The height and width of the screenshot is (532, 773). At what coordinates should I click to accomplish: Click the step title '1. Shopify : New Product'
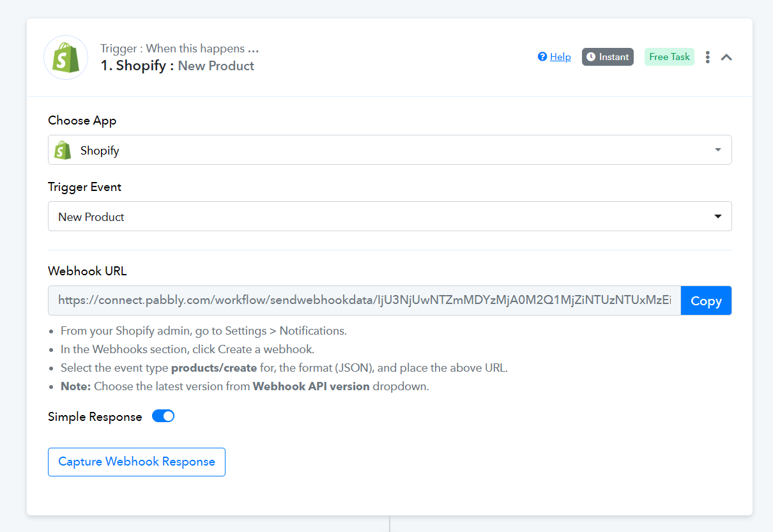coord(178,66)
